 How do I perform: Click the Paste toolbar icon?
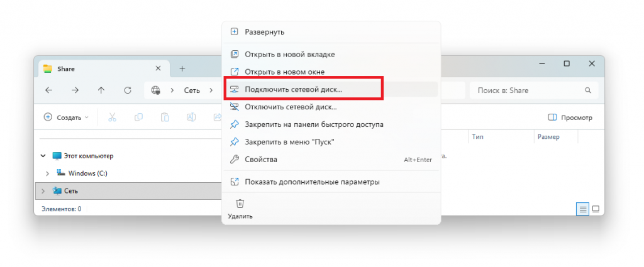click(x=165, y=117)
